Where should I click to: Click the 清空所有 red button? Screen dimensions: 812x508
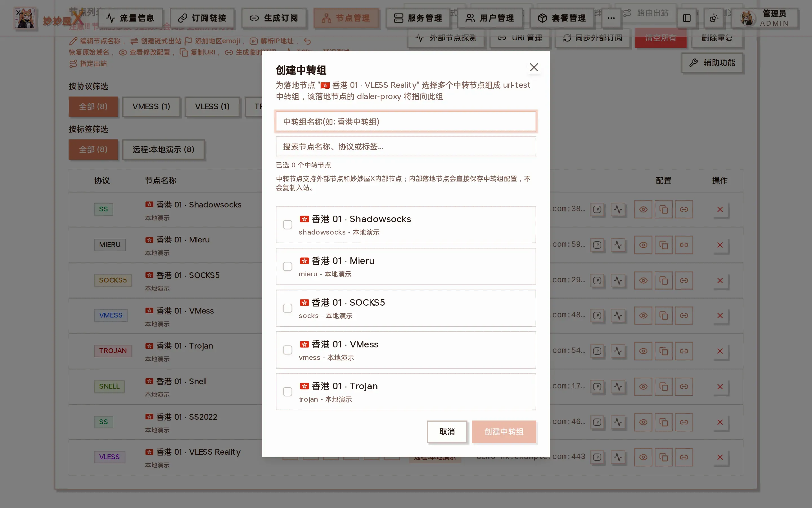click(660, 38)
